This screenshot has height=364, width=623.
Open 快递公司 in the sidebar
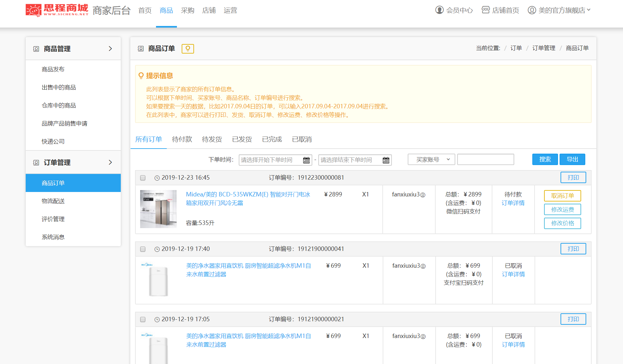[x=53, y=142]
